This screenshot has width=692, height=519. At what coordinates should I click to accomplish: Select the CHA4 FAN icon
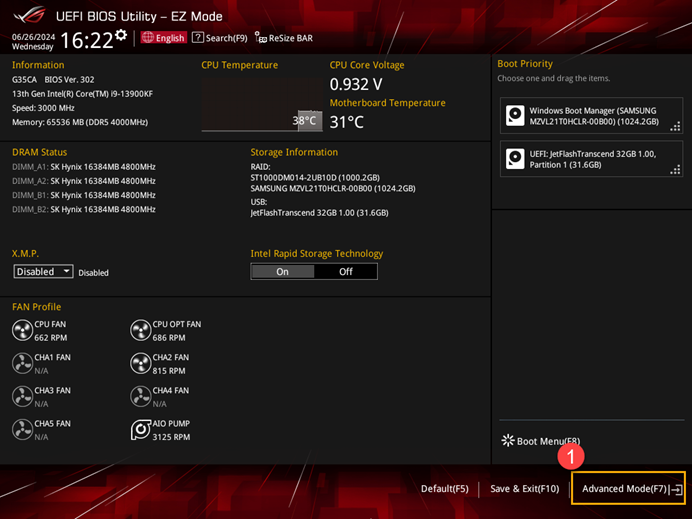(x=140, y=397)
